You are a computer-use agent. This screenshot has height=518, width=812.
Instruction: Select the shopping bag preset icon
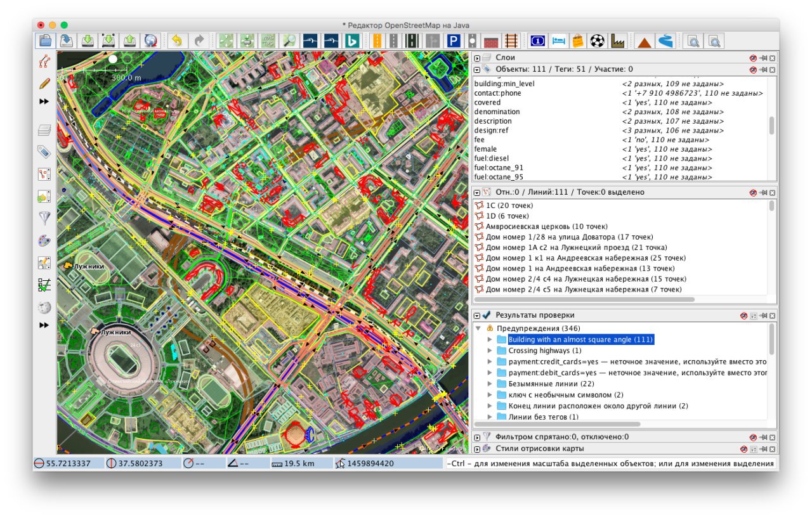pyautogui.click(x=577, y=41)
